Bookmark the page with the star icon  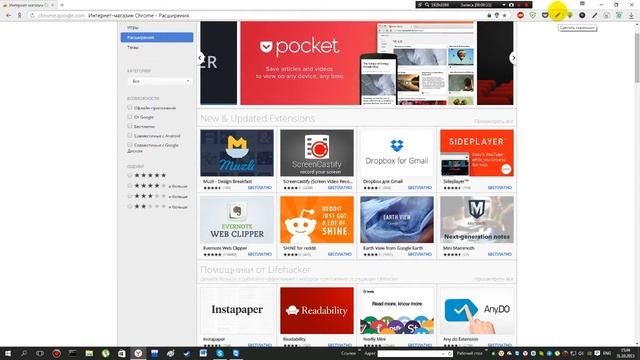(505, 16)
